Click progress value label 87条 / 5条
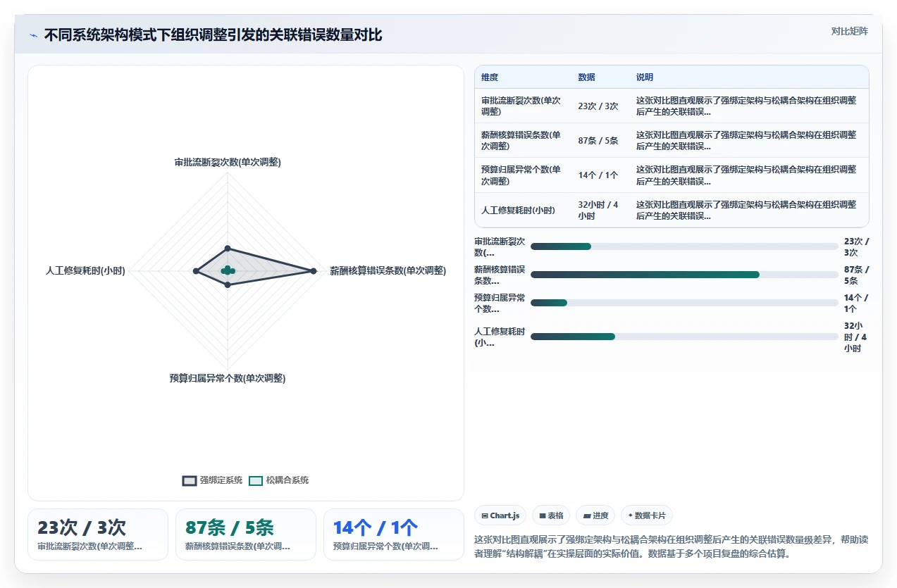Image resolution: width=897 pixels, height=588 pixels. pos(857,275)
